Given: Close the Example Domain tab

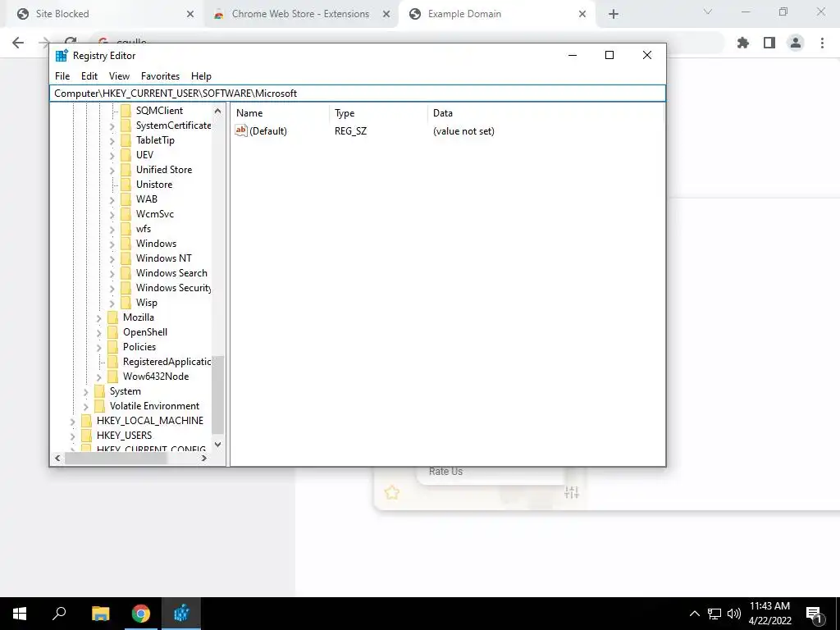Looking at the screenshot, I should coord(582,14).
